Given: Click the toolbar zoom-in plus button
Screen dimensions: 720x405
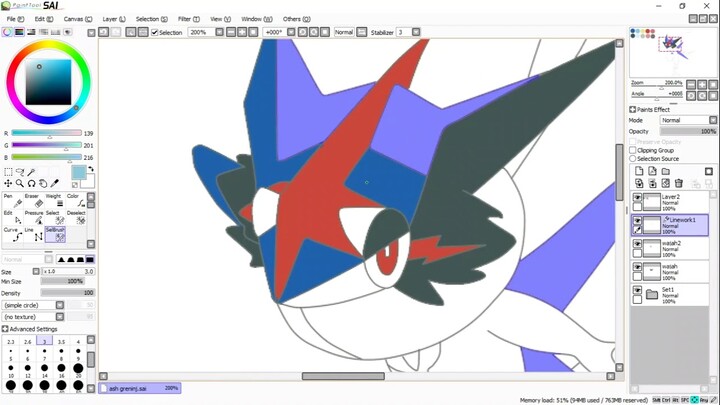Looking at the screenshot, I should click(242, 32).
